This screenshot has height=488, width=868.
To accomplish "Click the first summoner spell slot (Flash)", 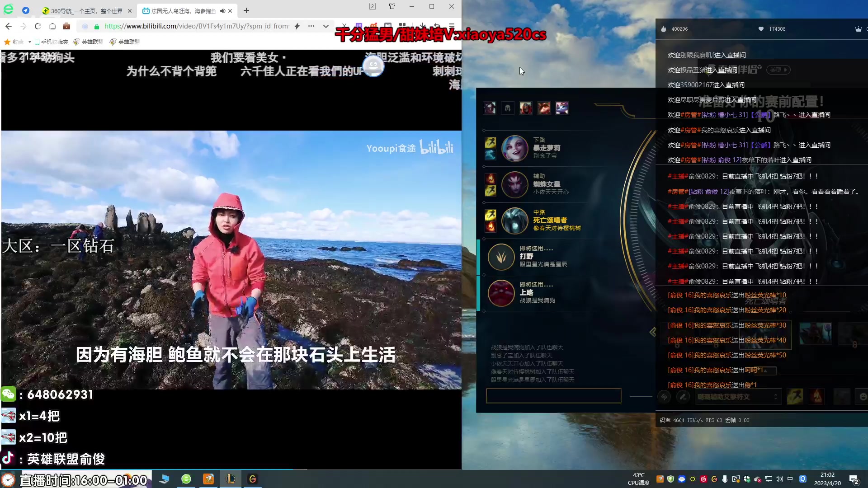I will coord(795,397).
